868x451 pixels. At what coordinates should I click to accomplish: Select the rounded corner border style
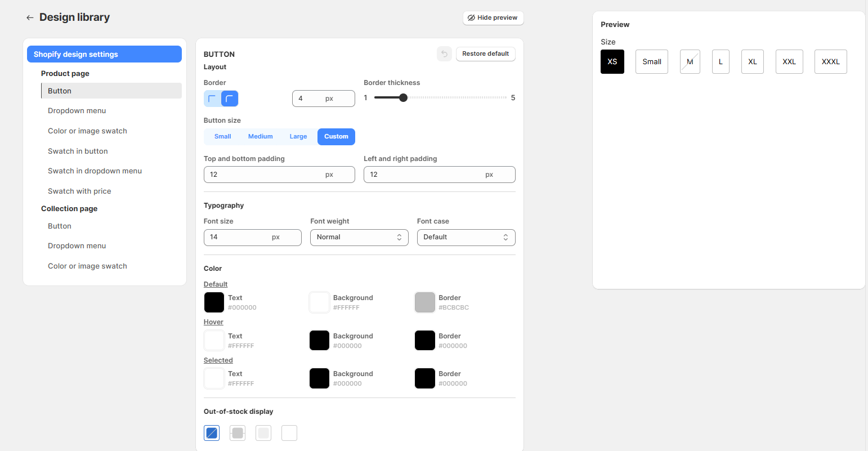point(229,99)
